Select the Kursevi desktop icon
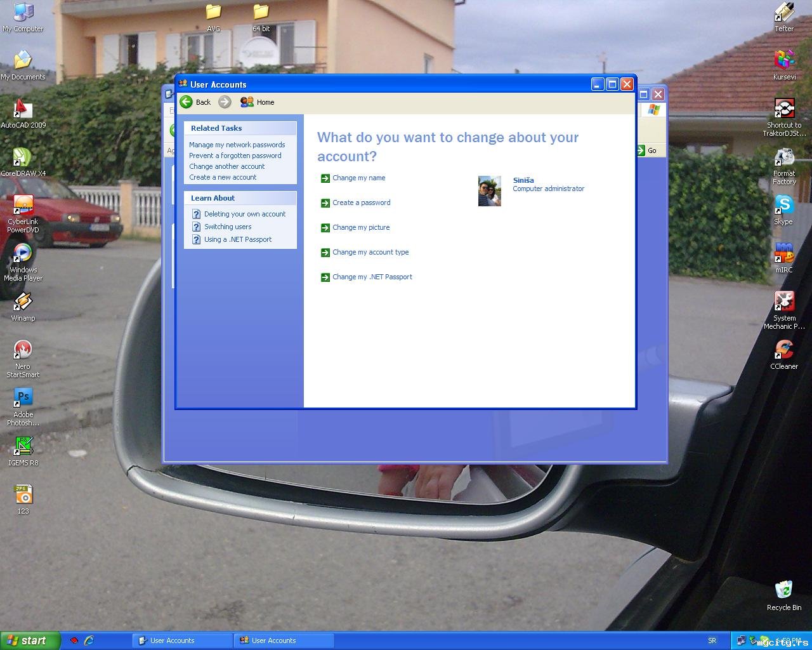The height and width of the screenshot is (650, 812). [x=784, y=65]
